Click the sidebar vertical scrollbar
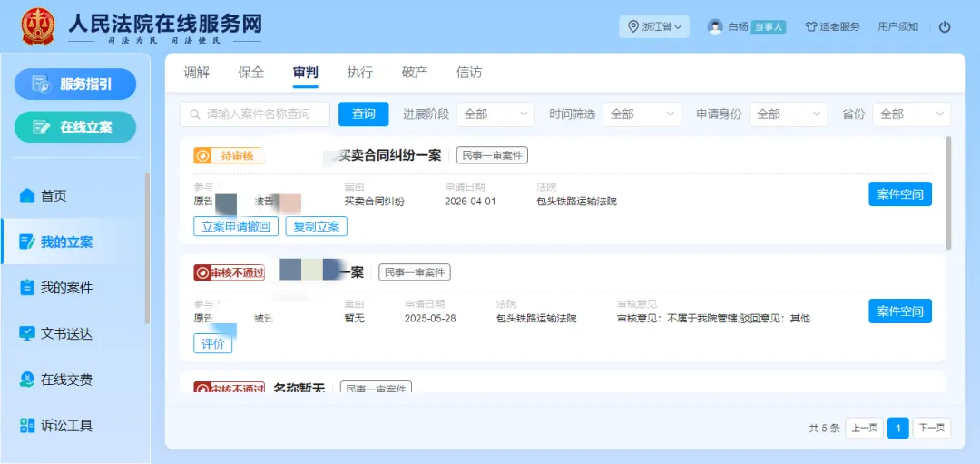Viewport: 980px width, 464px height. (148, 248)
